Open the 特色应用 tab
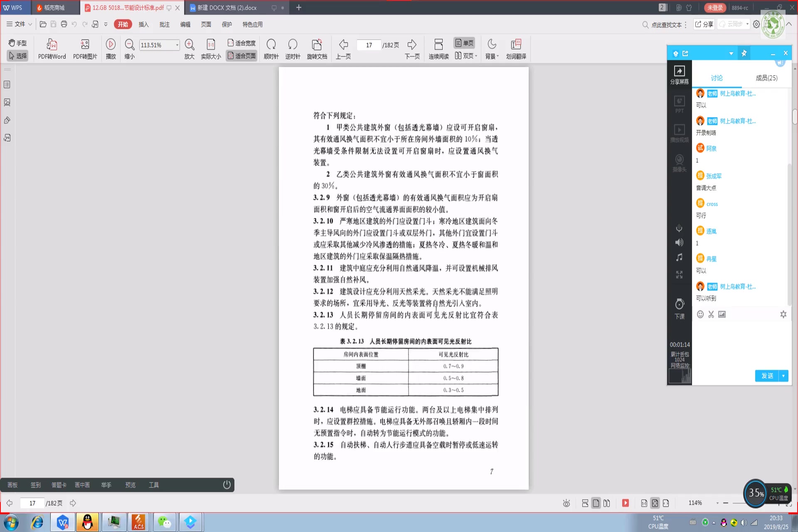 tap(253, 25)
